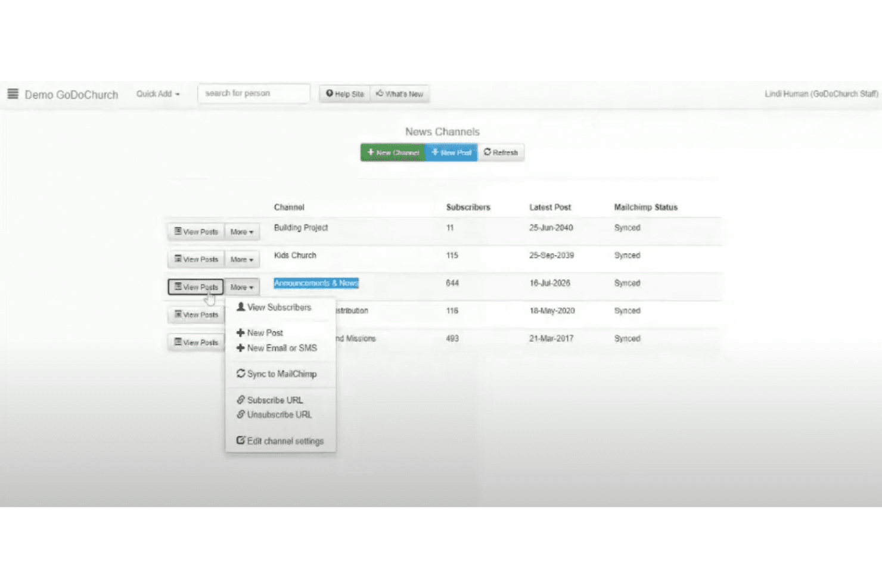Click the Subscribers column header
The width and height of the screenshot is (882, 588).
pos(468,207)
